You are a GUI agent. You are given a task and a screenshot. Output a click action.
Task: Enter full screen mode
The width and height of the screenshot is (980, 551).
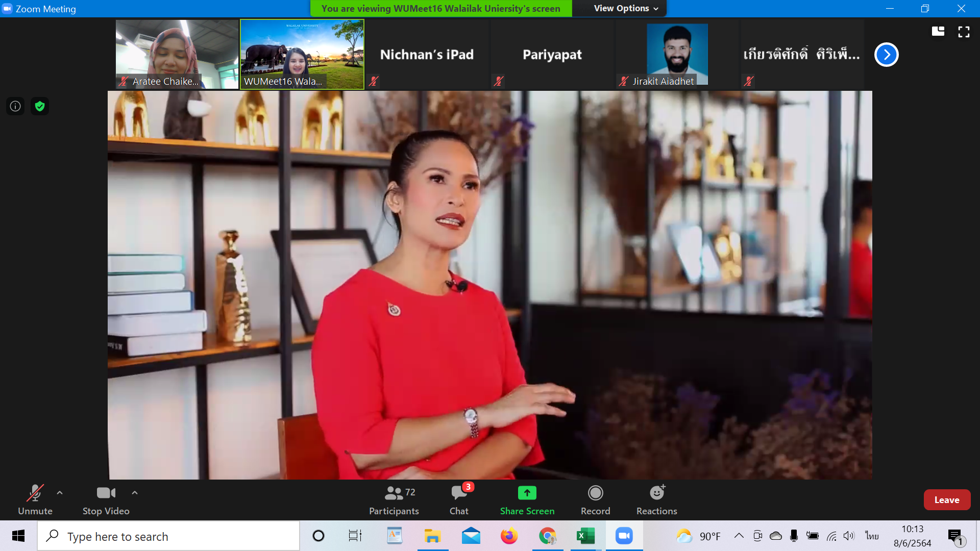(964, 32)
